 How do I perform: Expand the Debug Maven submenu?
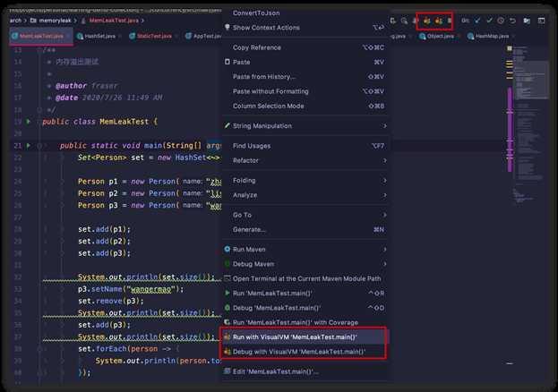click(x=385, y=264)
